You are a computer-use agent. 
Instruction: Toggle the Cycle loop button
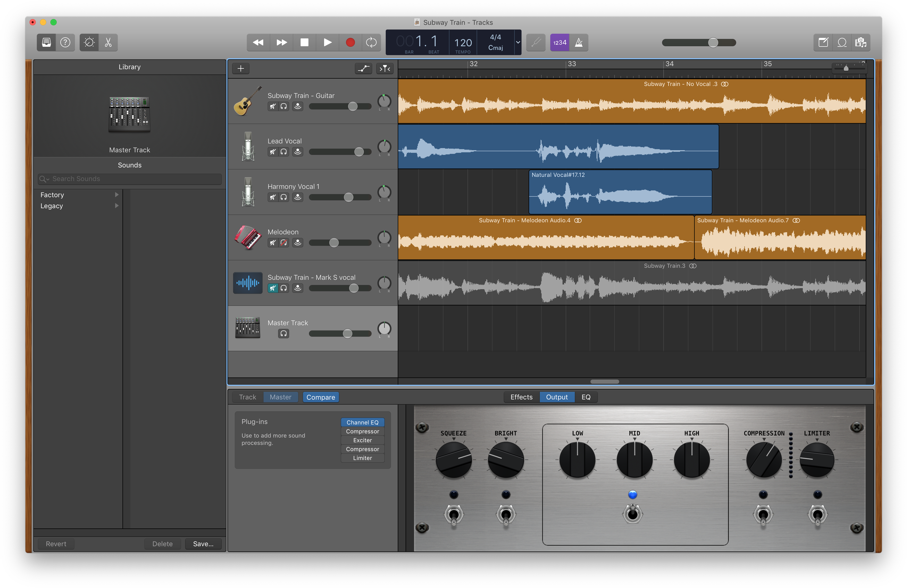point(371,42)
